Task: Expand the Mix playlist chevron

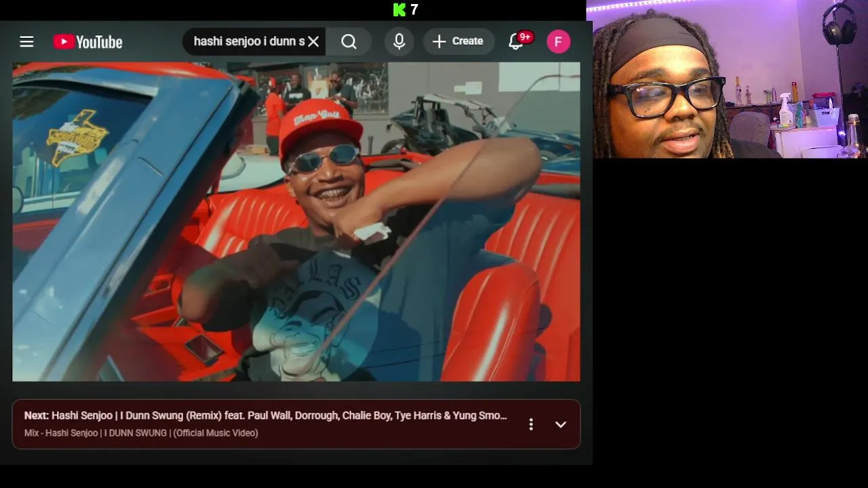Action: [561, 424]
